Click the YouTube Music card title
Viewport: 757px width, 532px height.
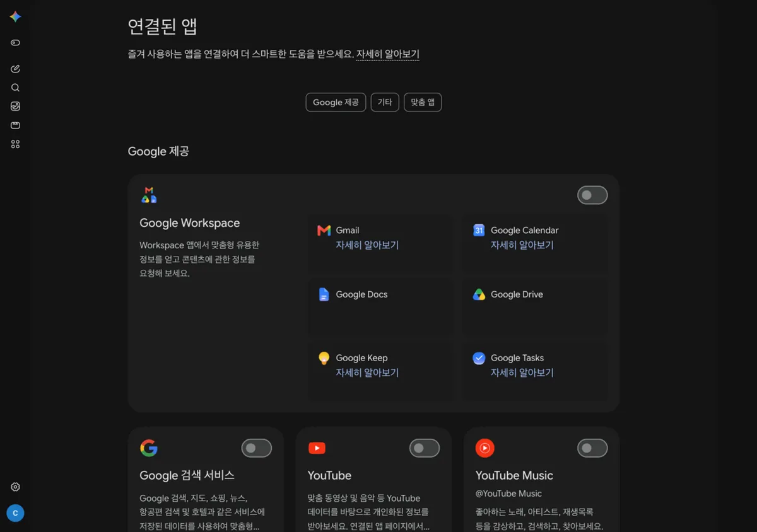tap(514, 475)
